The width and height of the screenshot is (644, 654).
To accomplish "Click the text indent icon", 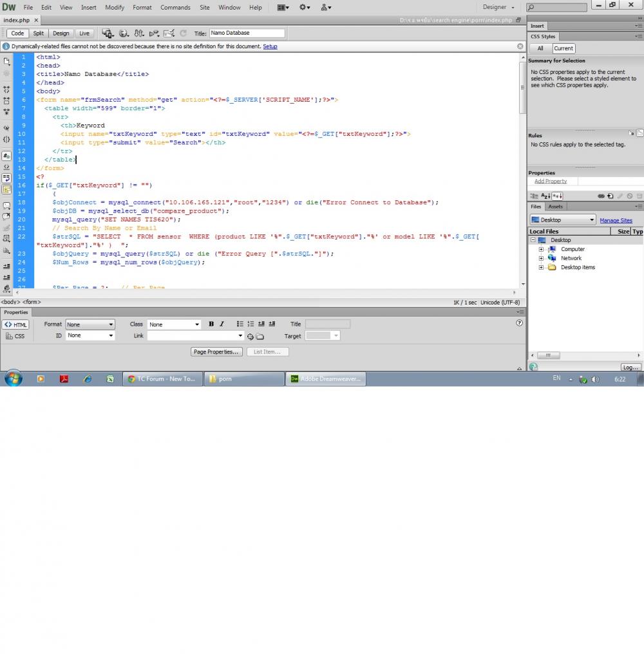I will point(272,324).
